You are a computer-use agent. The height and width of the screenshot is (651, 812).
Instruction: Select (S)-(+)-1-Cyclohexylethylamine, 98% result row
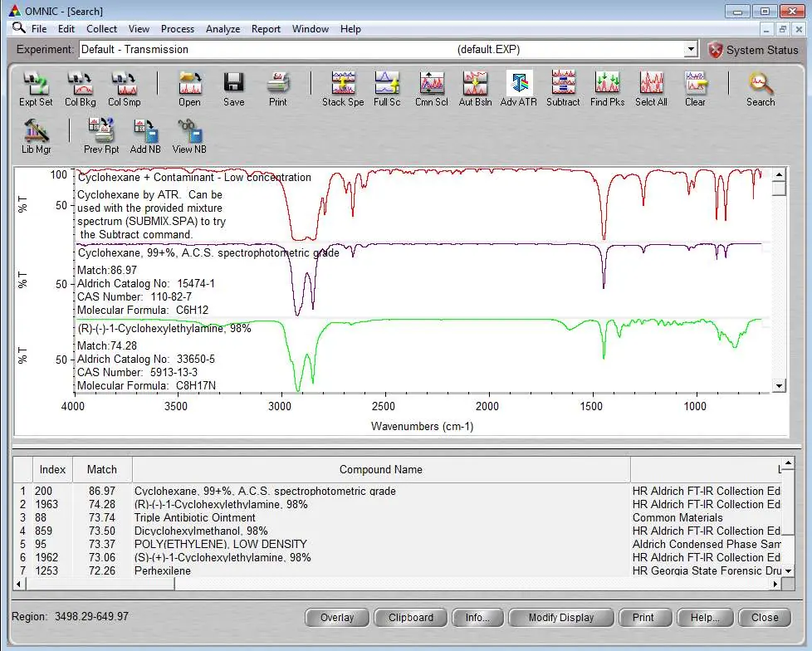(397, 558)
